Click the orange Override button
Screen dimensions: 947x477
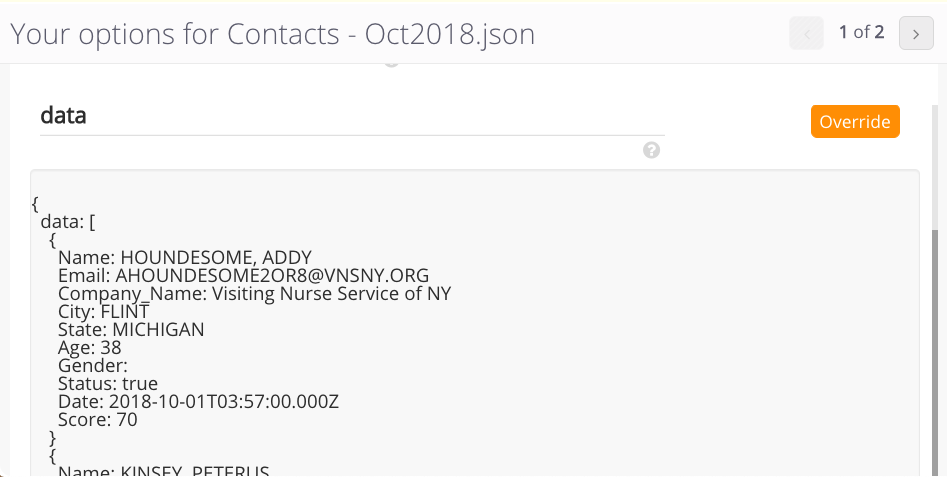855,121
